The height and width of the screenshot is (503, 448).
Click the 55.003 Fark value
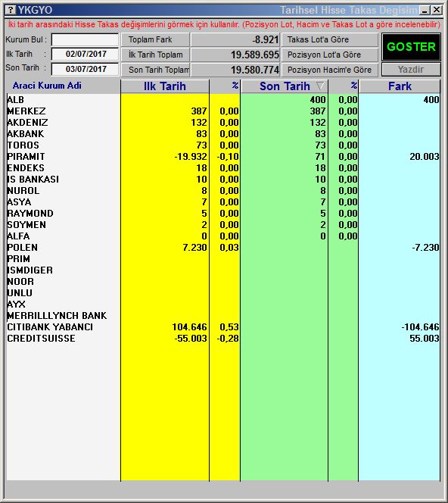click(x=425, y=339)
